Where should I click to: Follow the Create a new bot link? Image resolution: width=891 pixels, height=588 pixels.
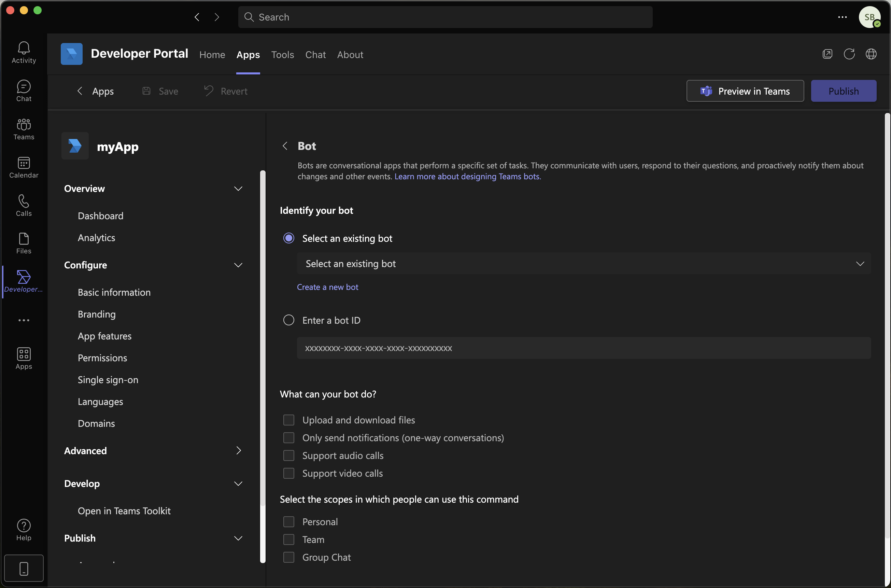(327, 287)
